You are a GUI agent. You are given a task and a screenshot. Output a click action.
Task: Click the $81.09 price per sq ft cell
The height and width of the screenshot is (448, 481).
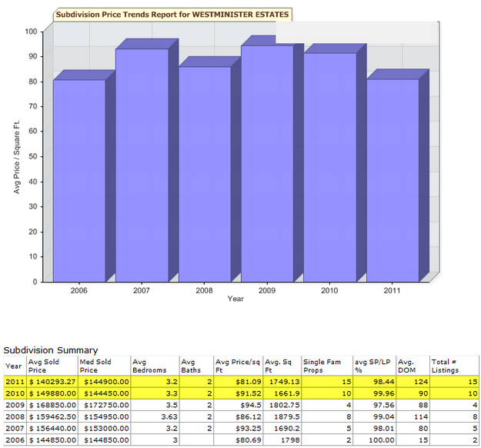coord(239,382)
